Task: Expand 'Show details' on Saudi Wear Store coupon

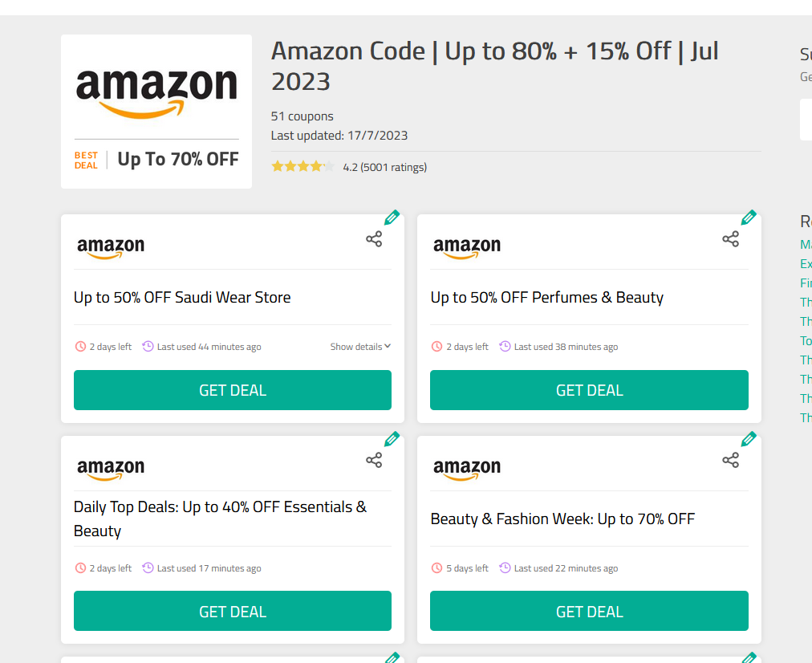Action: [360, 346]
